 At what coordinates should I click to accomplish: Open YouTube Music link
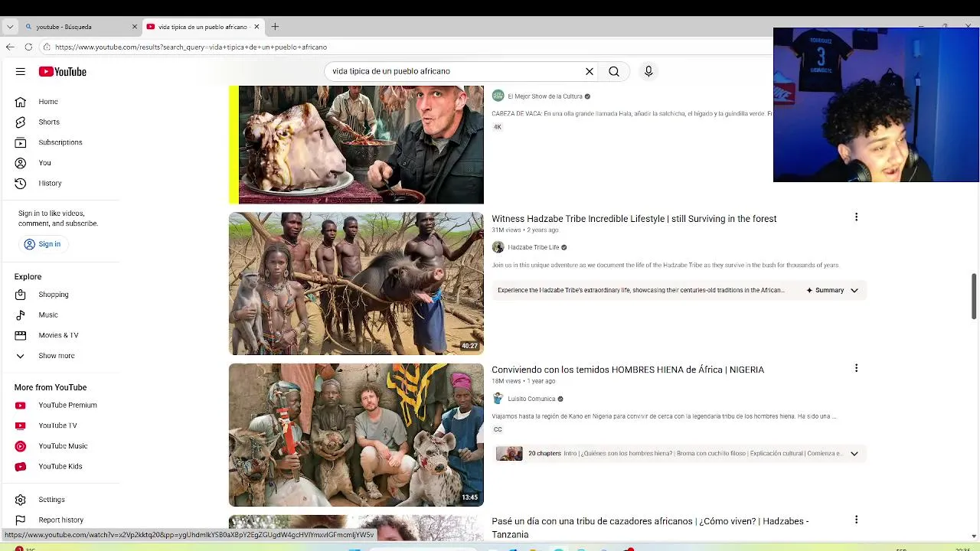(x=61, y=446)
